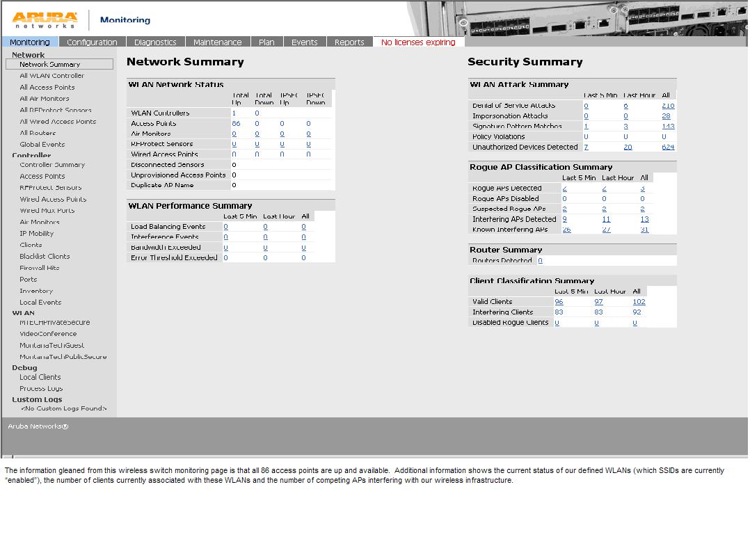
Task: Click Routers Detected count
Action: [540, 261]
